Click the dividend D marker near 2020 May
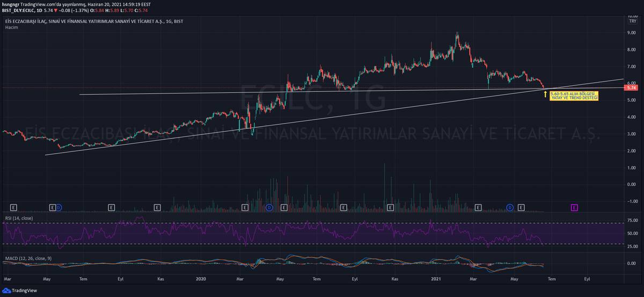Viewport: 644px width, 297px height. tap(269, 207)
